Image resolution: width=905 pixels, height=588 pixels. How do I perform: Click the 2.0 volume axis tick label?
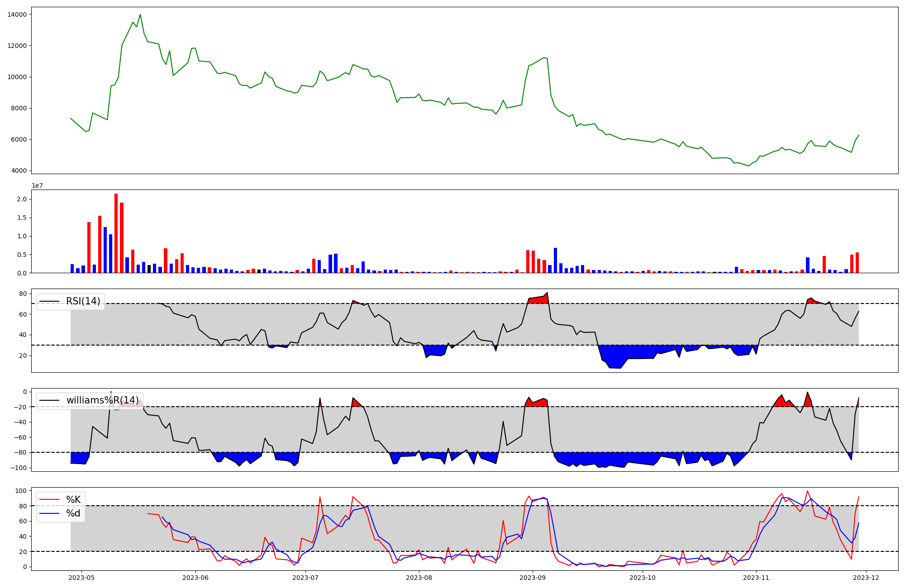tap(22, 199)
